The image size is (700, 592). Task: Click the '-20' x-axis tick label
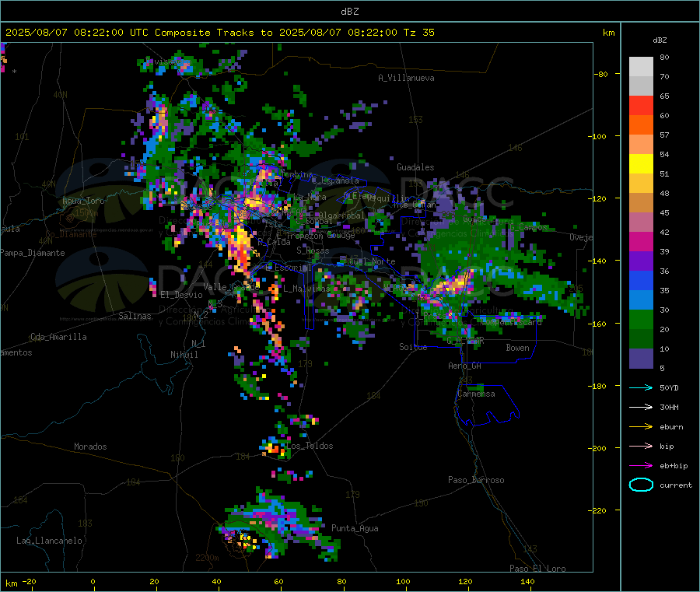click(x=29, y=582)
